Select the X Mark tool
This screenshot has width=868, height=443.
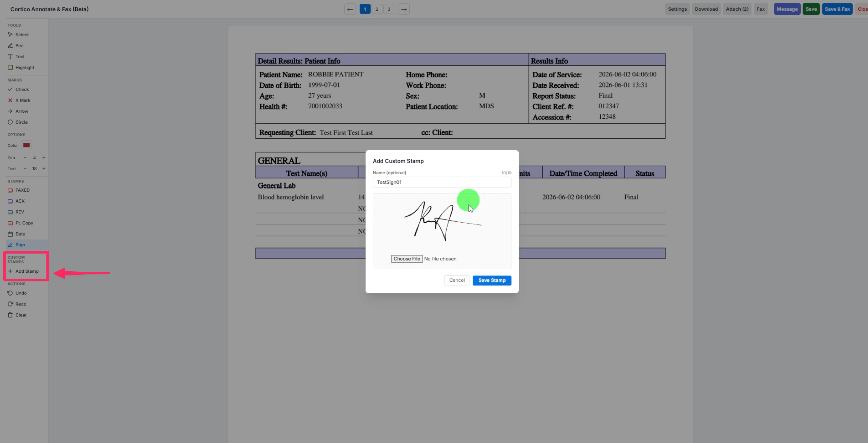click(23, 100)
